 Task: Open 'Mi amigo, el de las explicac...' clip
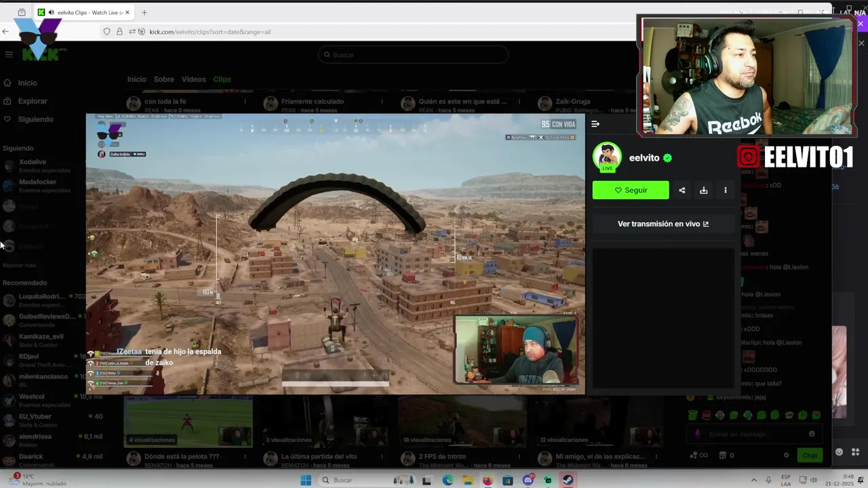[599, 422]
